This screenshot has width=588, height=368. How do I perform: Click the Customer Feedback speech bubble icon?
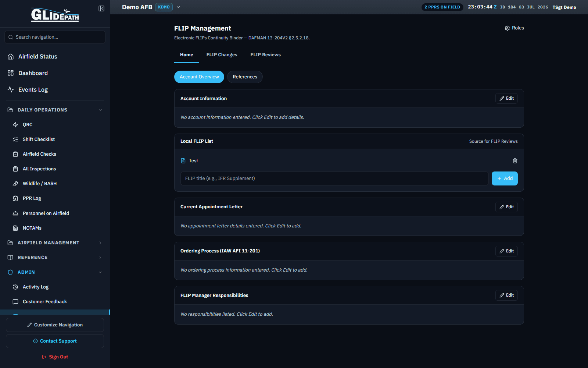15,302
